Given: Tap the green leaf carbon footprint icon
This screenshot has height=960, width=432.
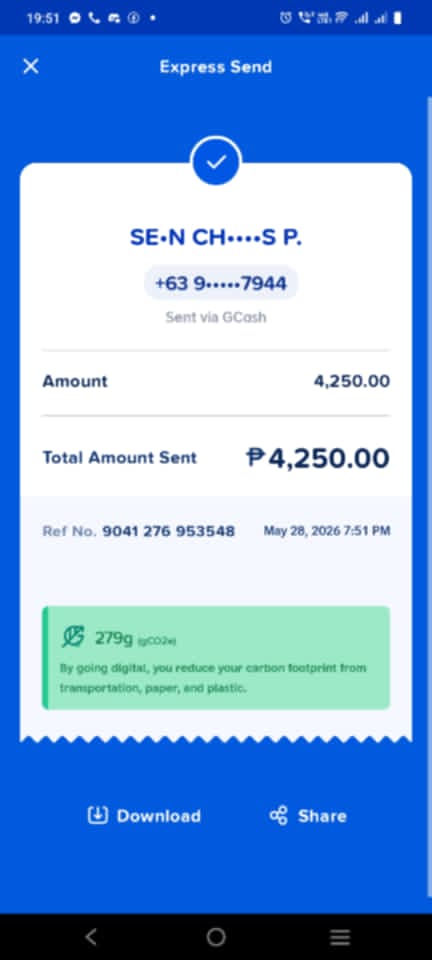Looking at the screenshot, I should (73, 637).
